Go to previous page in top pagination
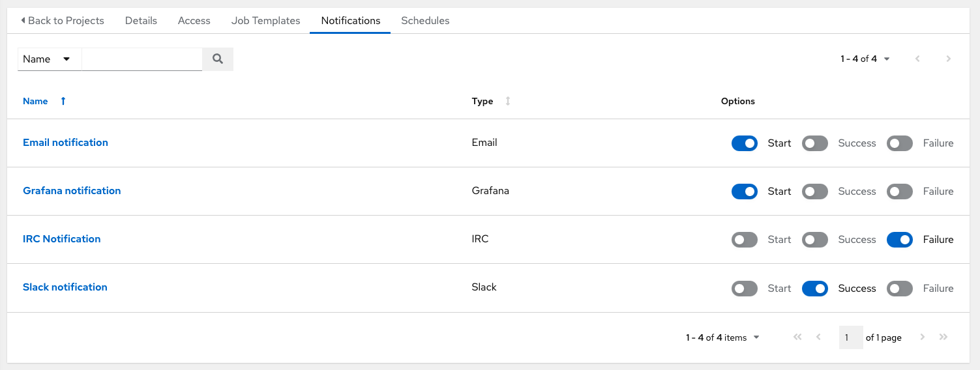This screenshot has height=370, width=980. 917,59
